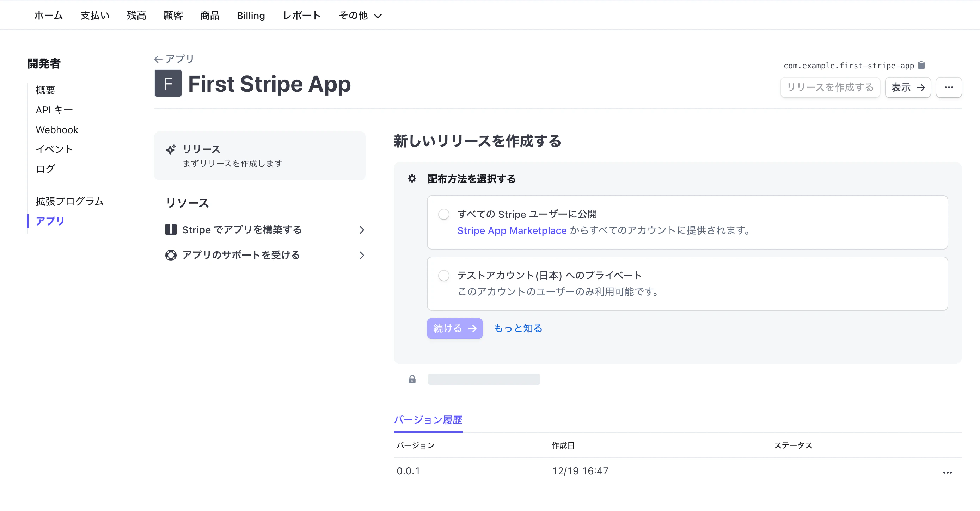Click the First Stripe App 'F' logo
Viewport: 980px width, 511px height.
click(168, 84)
